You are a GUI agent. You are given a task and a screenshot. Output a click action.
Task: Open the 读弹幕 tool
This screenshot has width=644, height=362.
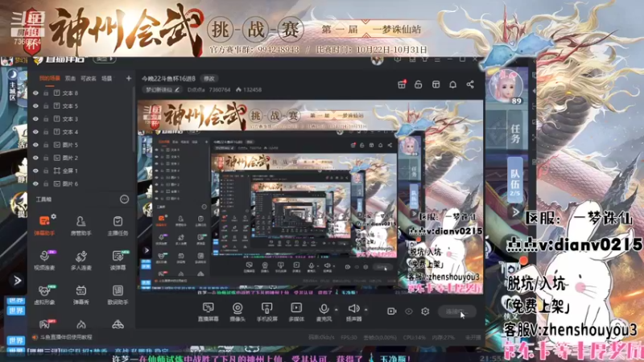pos(118,259)
